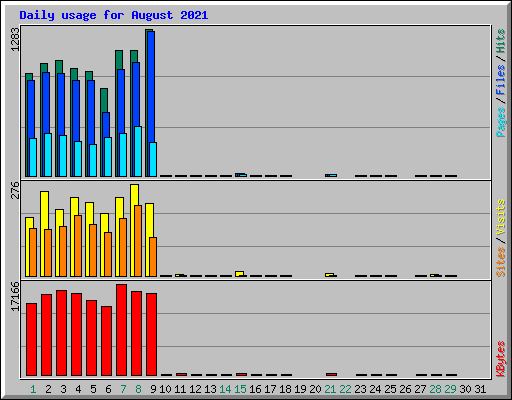Click day 25 on the date axis
Screen dimensions: 512x400
(390, 389)
